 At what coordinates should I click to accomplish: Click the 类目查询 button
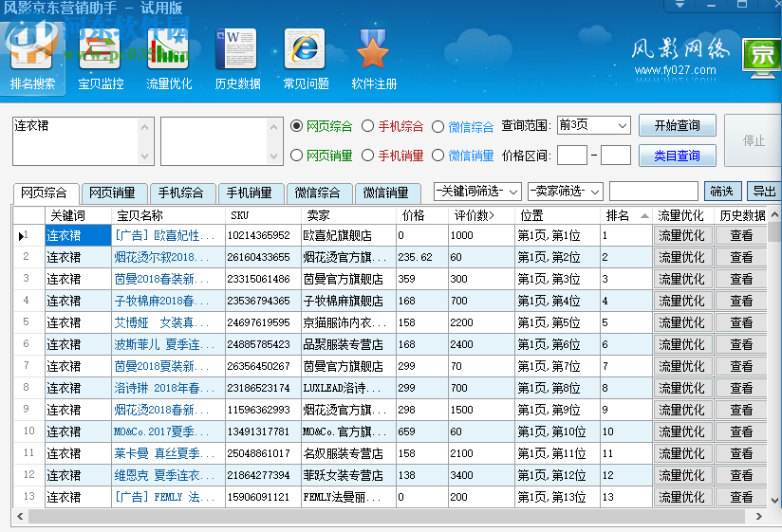[x=678, y=156]
